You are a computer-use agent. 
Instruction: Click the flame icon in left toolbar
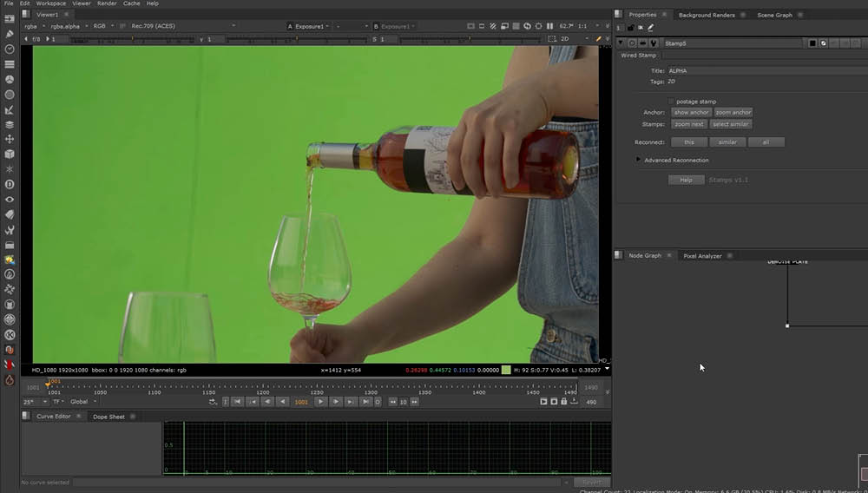pos(10,379)
